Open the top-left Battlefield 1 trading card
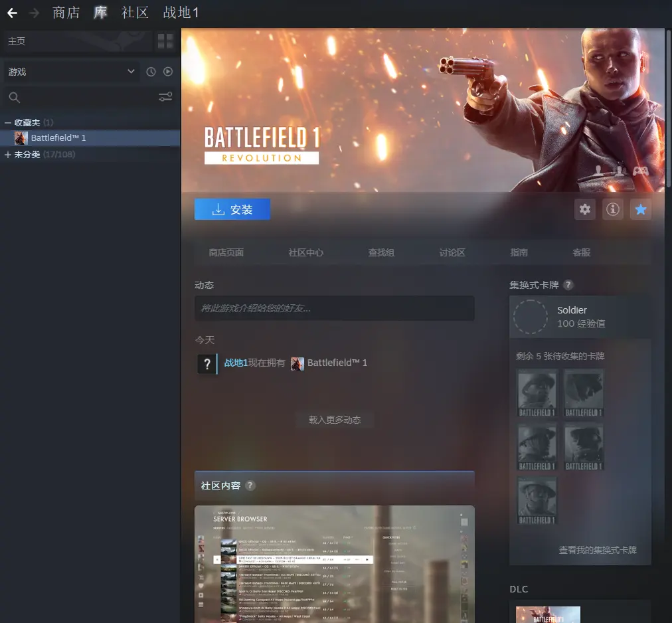Image resolution: width=672 pixels, height=623 pixels. tap(537, 393)
